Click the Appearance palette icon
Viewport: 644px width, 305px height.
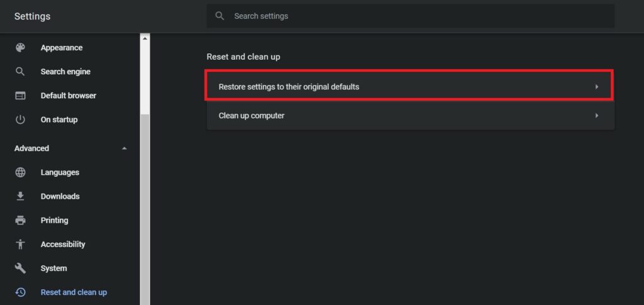click(x=20, y=48)
